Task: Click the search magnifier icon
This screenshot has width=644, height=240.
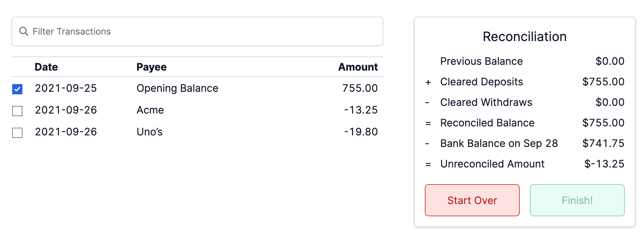Action: click(x=23, y=31)
